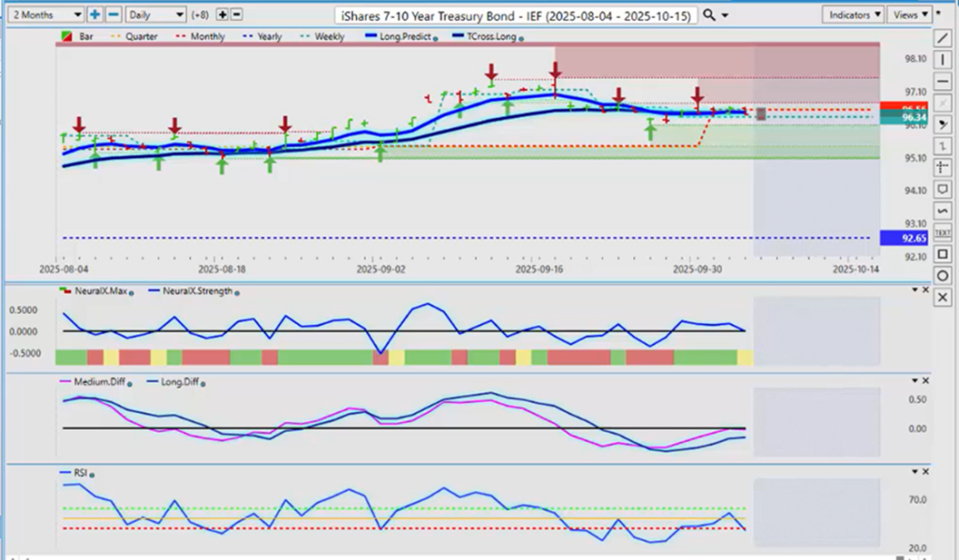The width and height of the screenshot is (959, 560).
Task: Select the horizontal line drawing tool
Action: pos(943,81)
